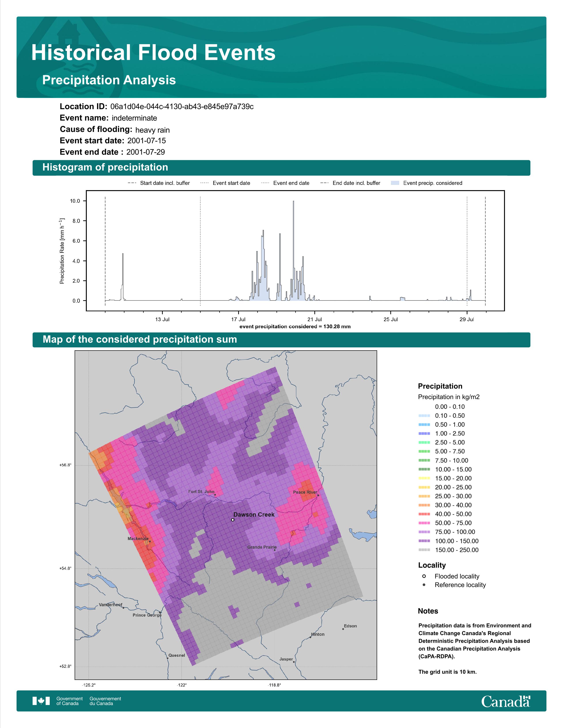Click the 150.00 - 250.00 gray swatch

424,550
